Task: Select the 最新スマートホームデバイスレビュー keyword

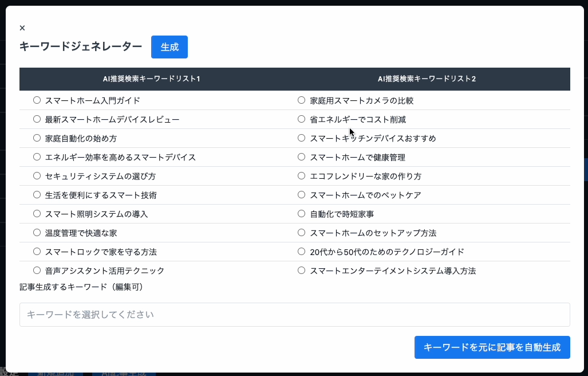Action: [x=37, y=119]
